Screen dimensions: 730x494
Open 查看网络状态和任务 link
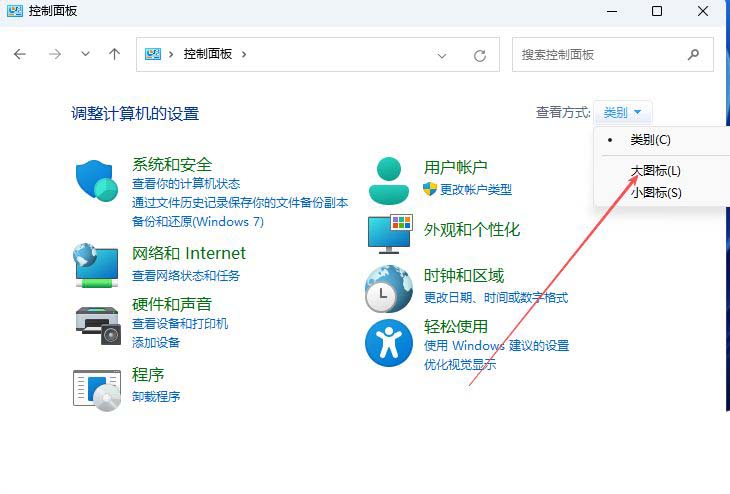186,276
